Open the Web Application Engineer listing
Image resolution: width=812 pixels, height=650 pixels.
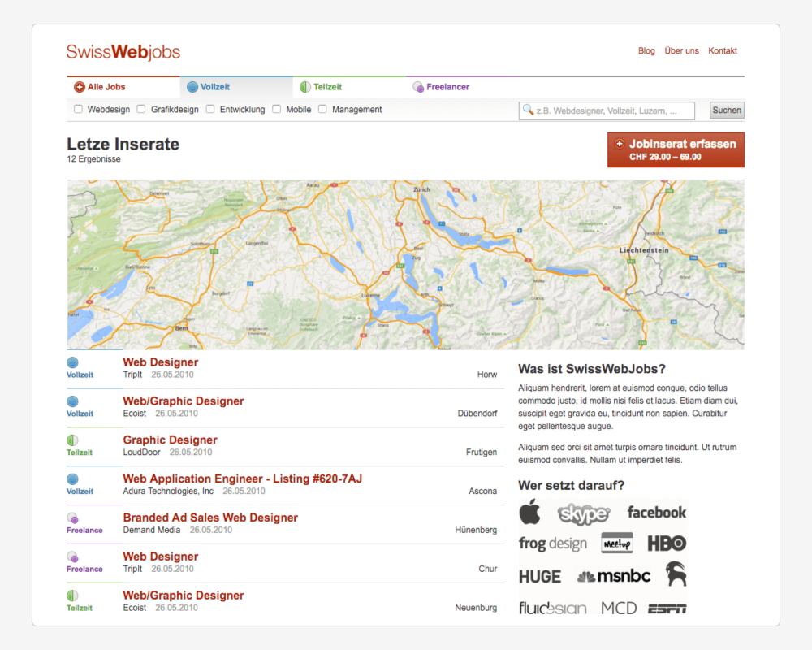(242, 479)
